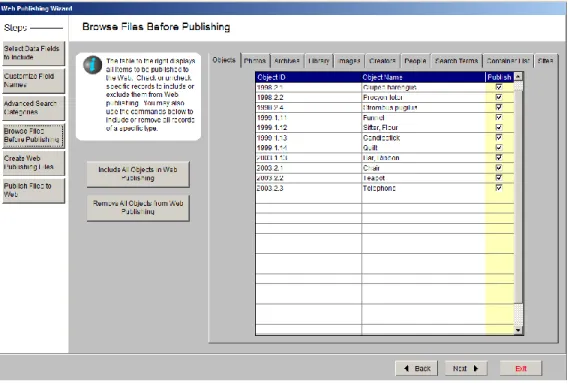Image resolution: width=570 pixels, height=384 pixels.
Task: Select the Procyon lotor object name cell
Action: [424, 97]
